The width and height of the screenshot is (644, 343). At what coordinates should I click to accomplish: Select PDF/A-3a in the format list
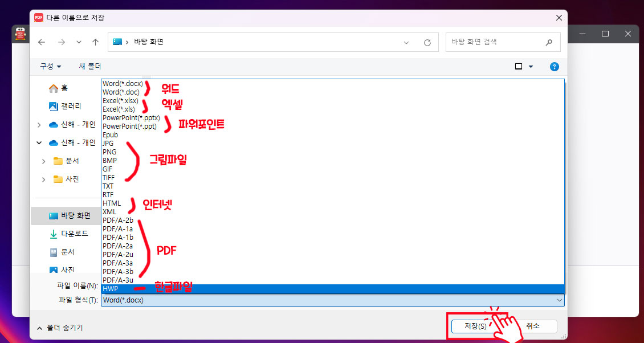click(333, 263)
